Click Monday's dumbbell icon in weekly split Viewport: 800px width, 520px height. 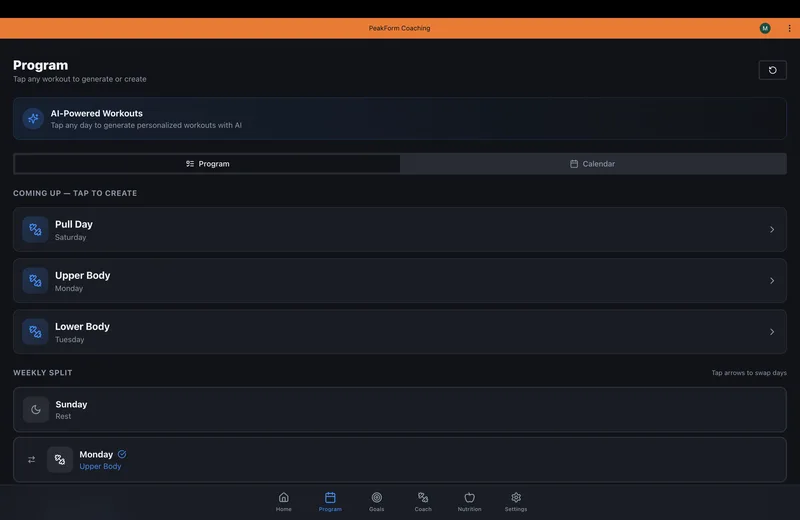pyautogui.click(x=60, y=459)
